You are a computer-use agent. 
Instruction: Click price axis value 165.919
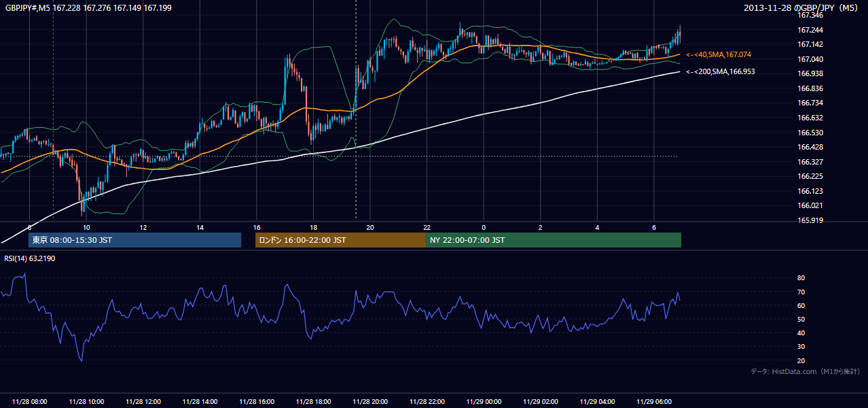tap(810, 220)
